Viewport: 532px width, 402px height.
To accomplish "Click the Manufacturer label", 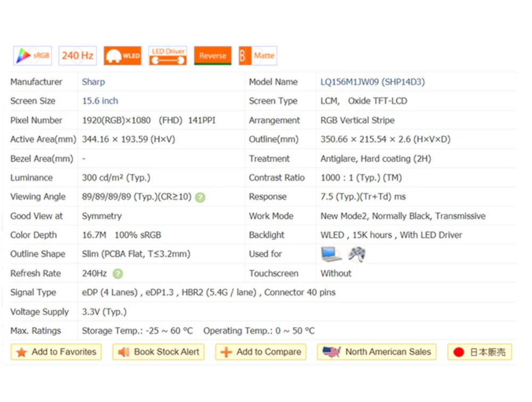I will point(36,82).
